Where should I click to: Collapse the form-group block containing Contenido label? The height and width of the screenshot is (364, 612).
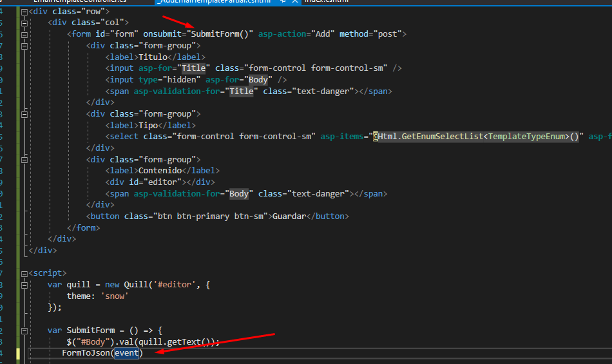point(24,160)
